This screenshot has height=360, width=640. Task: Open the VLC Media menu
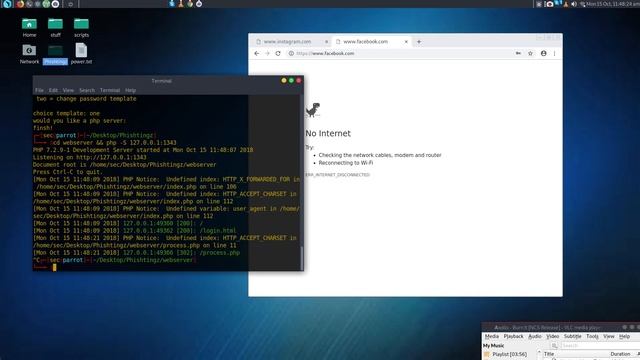coord(491,336)
